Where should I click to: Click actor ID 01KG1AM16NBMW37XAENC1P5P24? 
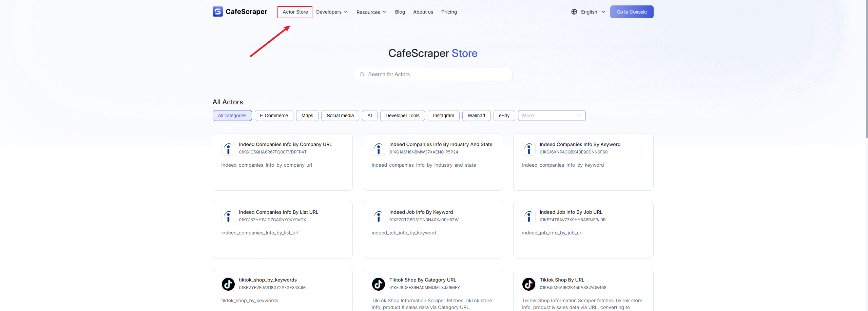(423, 152)
